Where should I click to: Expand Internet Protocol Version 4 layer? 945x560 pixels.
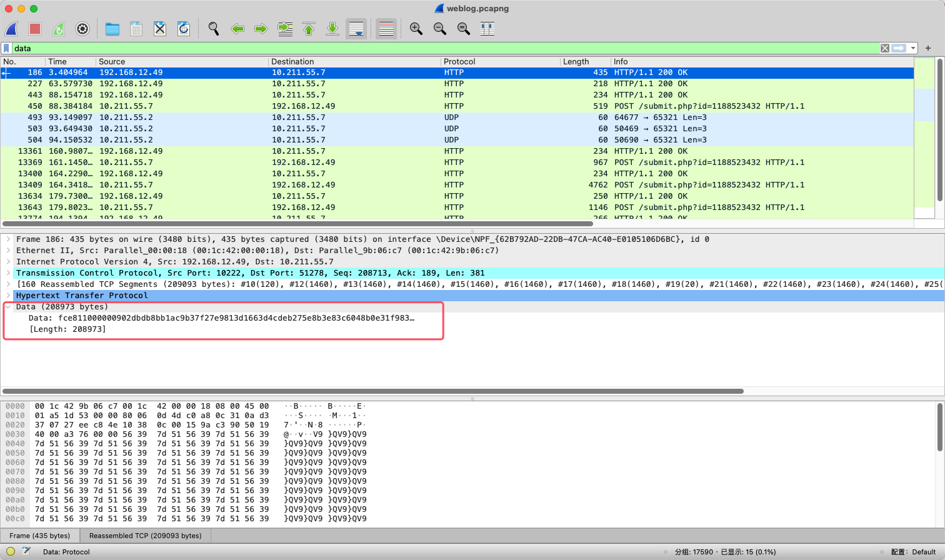(8, 262)
